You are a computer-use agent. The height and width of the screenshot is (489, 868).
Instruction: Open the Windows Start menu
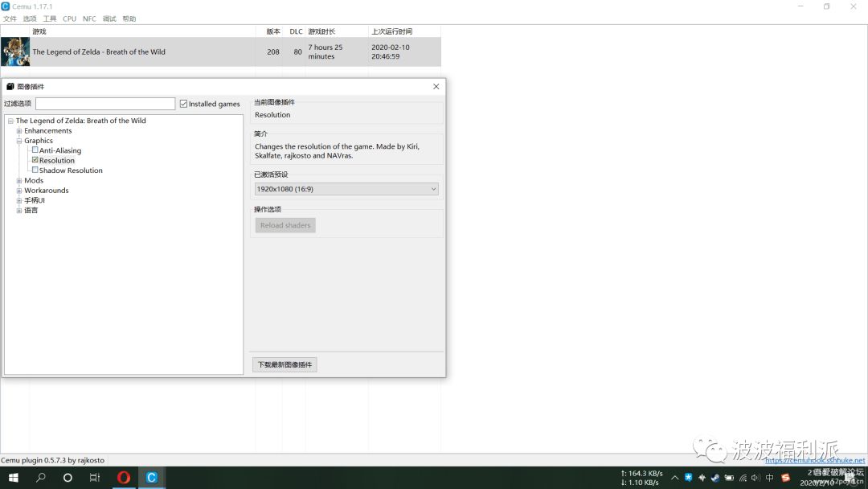point(14,478)
